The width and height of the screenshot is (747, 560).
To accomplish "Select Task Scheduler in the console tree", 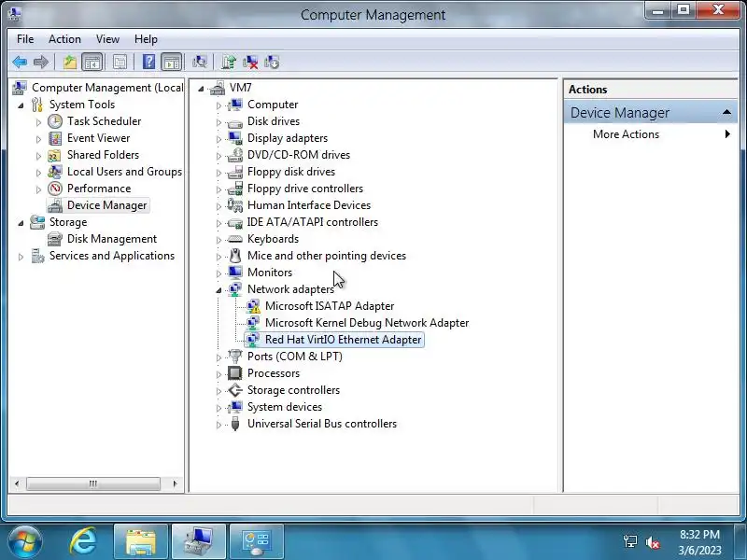I will click(x=104, y=121).
